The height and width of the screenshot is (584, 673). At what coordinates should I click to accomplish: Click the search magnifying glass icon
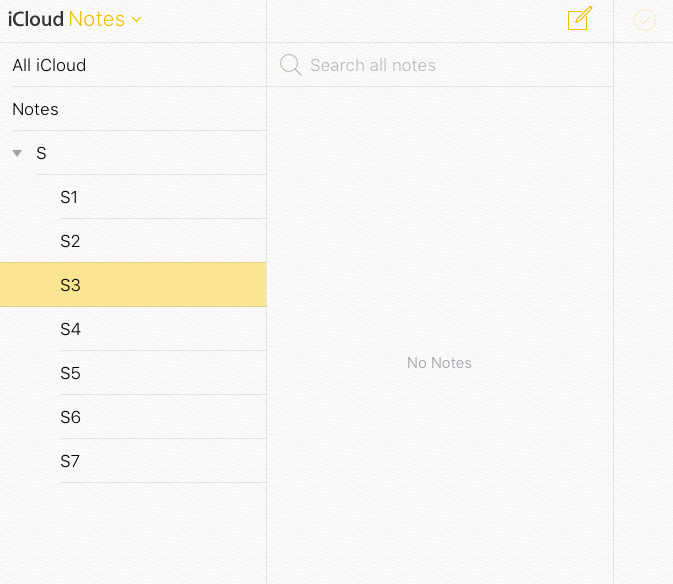pos(291,65)
